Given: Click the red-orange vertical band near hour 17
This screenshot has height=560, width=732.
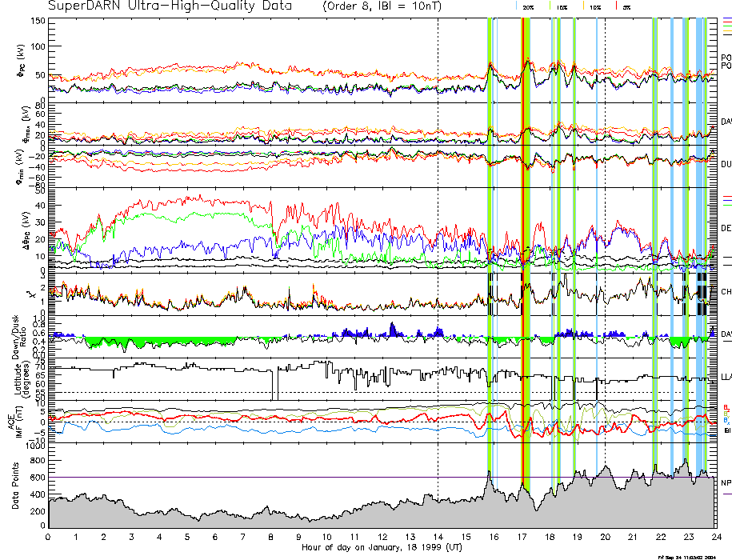Looking at the screenshot, I should click(524, 240).
